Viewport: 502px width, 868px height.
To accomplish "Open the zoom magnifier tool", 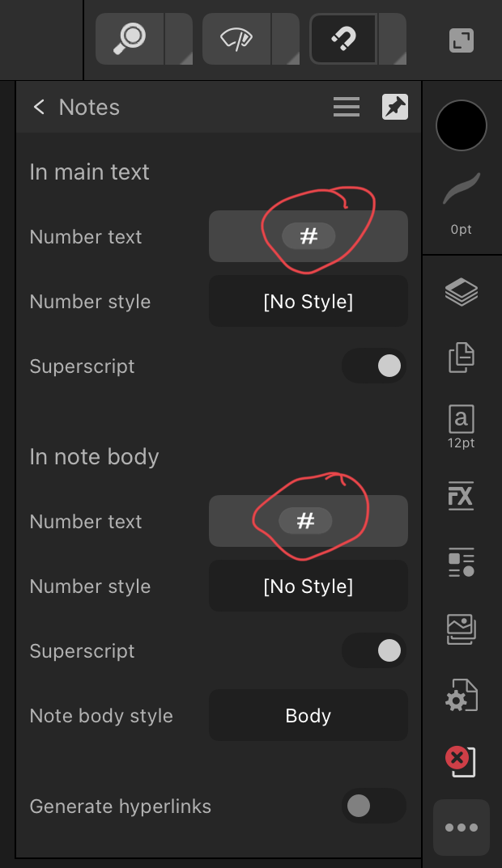I will pyautogui.click(x=130, y=38).
